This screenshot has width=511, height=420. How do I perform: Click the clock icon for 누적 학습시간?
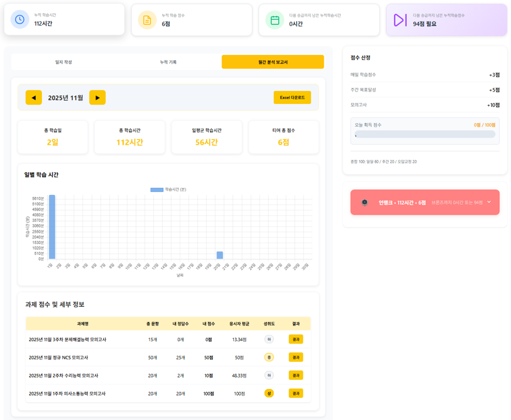pyautogui.click(x=20, y=19)
